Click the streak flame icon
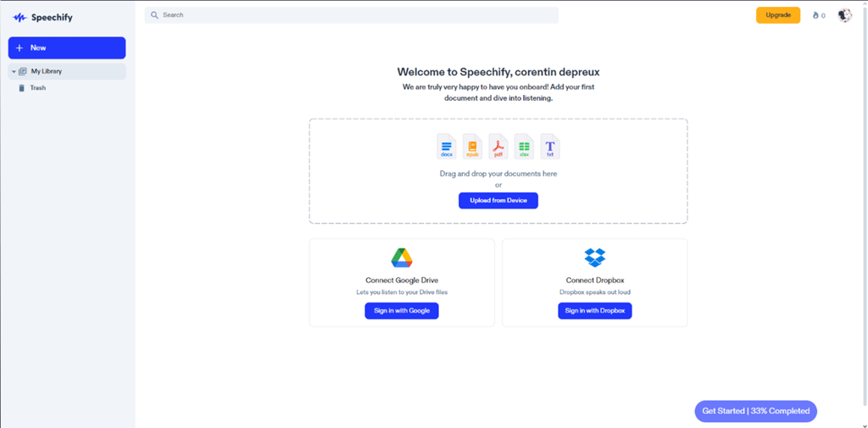Screen dimensions: 868x428 (x=815, y=15)
